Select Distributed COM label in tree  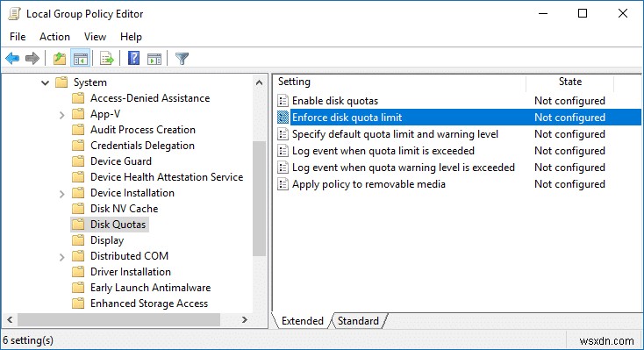(x=129, y=255)
